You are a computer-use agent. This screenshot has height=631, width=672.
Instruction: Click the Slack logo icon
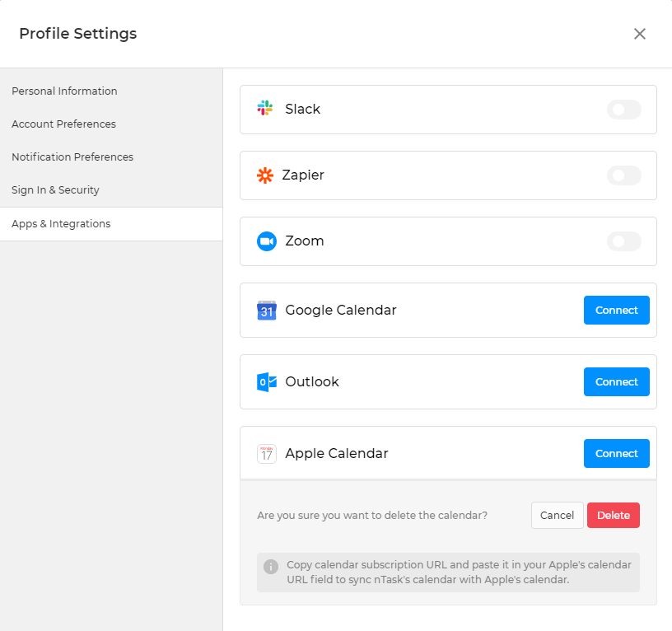point(265,109)
